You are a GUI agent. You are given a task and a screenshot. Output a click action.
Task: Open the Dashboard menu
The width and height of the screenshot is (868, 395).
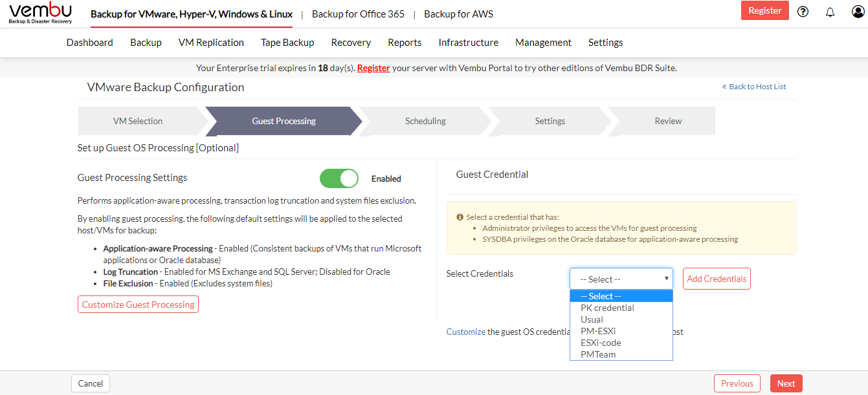(x=90, y=43)
